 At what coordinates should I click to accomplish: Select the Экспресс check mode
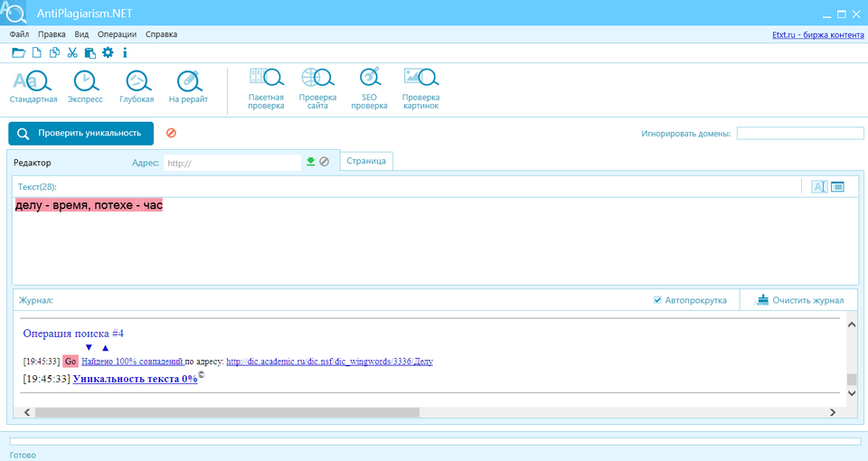pos(86,87)
